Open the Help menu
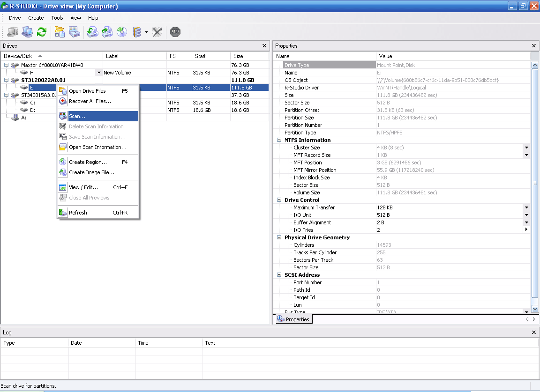The image size is (540, 392). click(x=93, y=18)
